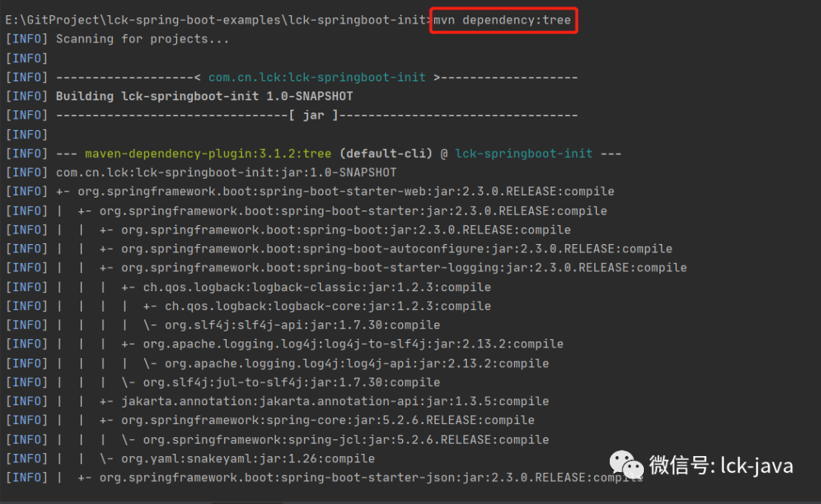Viewport: 821px width, 504px height.
Task: Click the com.cn.lck:lck-springboot-init header text
Action: coord(318,77)
